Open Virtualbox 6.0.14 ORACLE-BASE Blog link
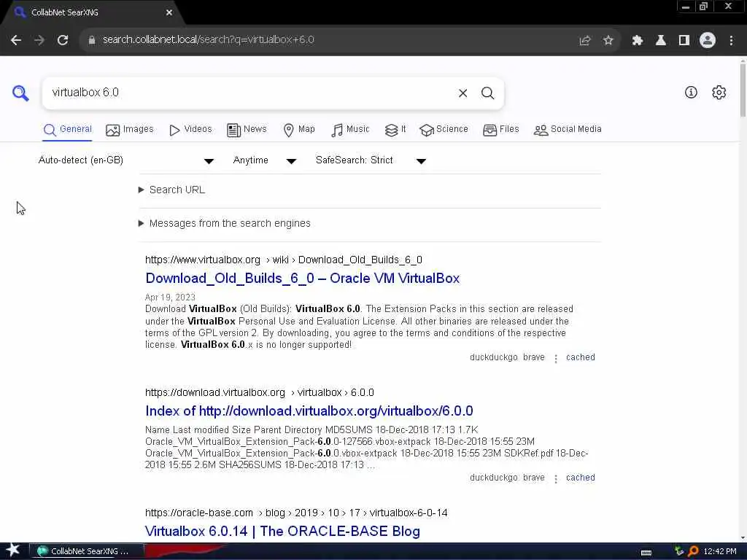Image resolution: width=747 pixels, height=560 pixels. coord(282,532)
